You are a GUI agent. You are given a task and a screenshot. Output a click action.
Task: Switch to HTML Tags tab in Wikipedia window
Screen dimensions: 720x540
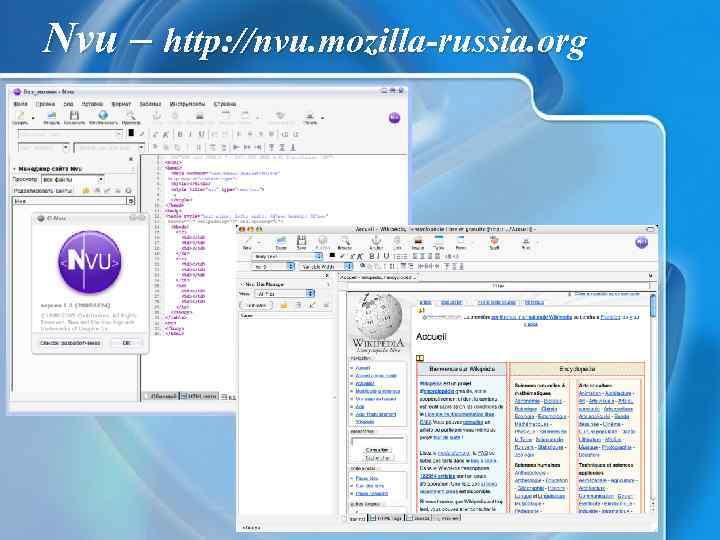(386, 518)
